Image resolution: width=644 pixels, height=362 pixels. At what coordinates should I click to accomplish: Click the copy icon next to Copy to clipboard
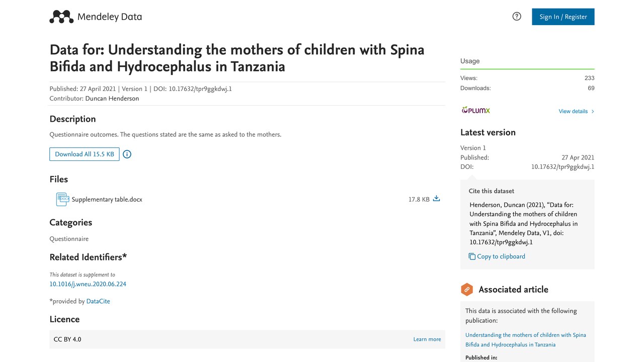pos(472,256)
